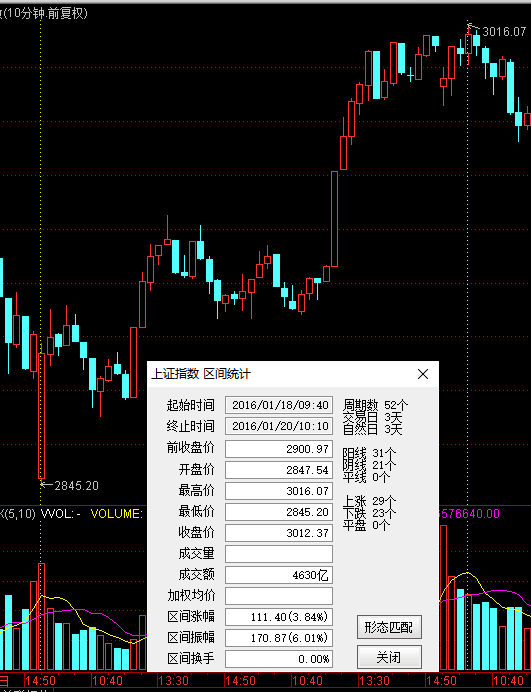This screenshot has height=692, width=531.
Task: Select the 终止时间 date field
Action: 279,426
